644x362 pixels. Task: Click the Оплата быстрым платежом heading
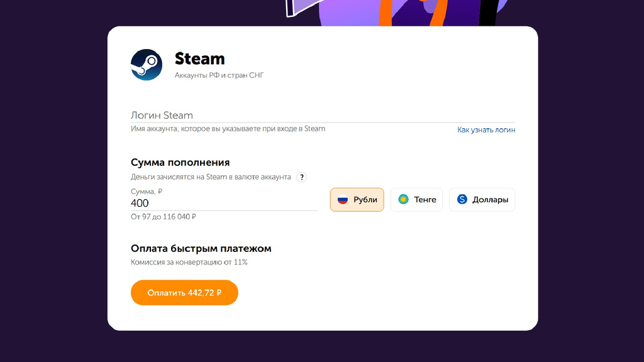tap(201, 249)
